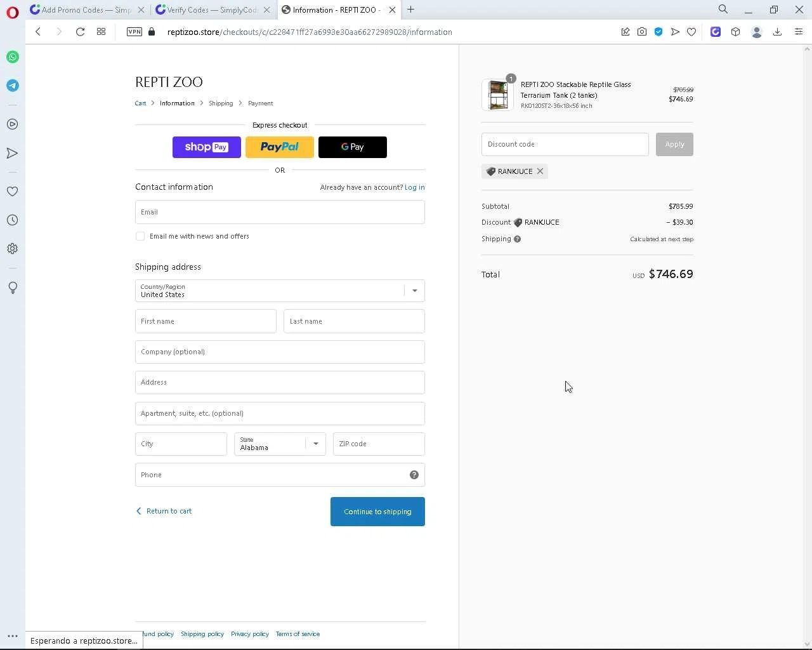
Task: Click the Opera menu logo
Action: tap(13, 12)
